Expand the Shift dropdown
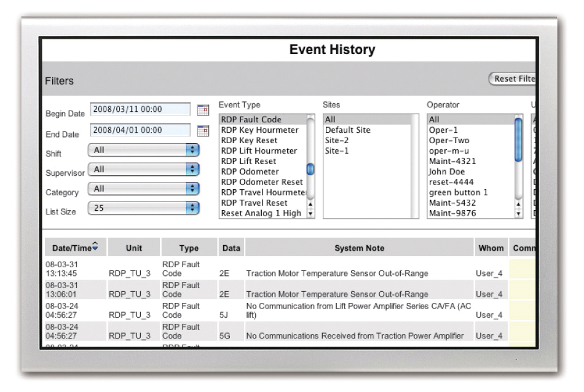 193,151
